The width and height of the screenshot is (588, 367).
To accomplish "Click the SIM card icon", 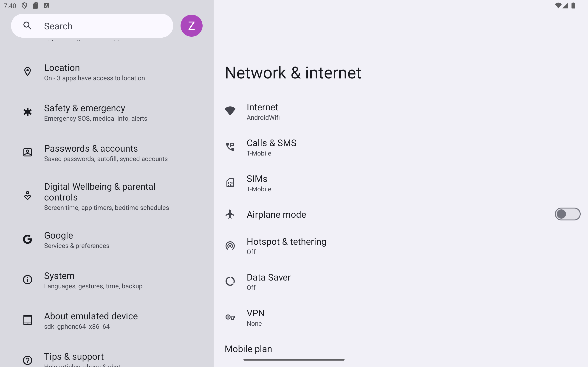I will [230, 183].
